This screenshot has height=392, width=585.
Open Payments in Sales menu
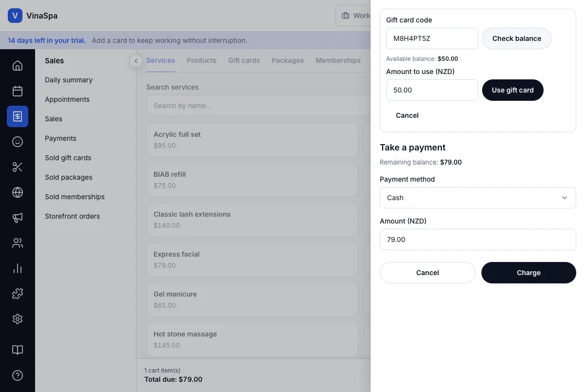60,138
